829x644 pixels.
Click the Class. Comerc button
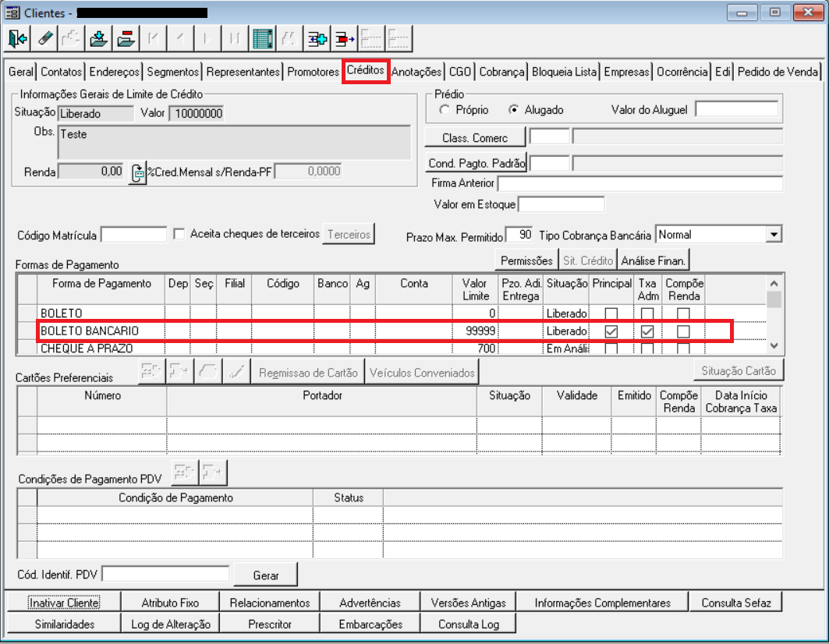tap(475, 137)
